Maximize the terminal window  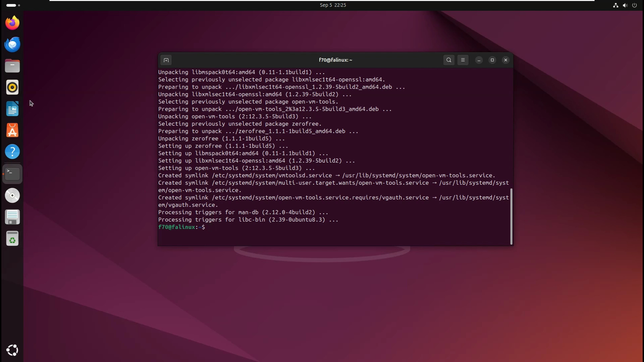coord(492,60)
